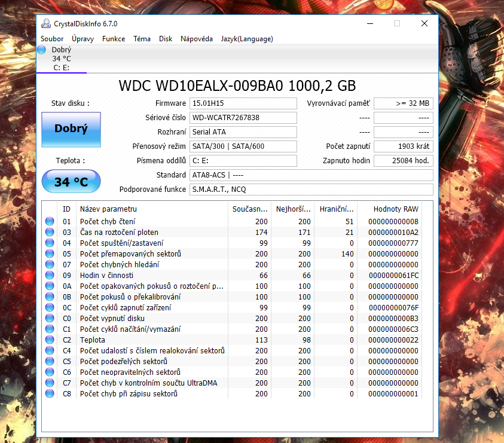Click the status orb for Počet vypnutí disku
This screenshot has height=443, width=504.
click(x=50, y=318)
